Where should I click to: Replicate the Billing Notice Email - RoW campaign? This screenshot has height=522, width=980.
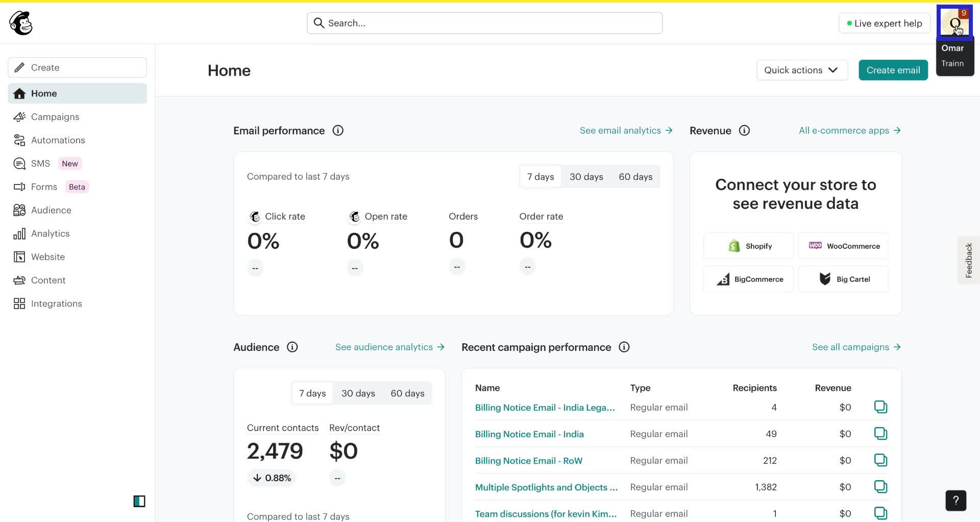(881, 460)
